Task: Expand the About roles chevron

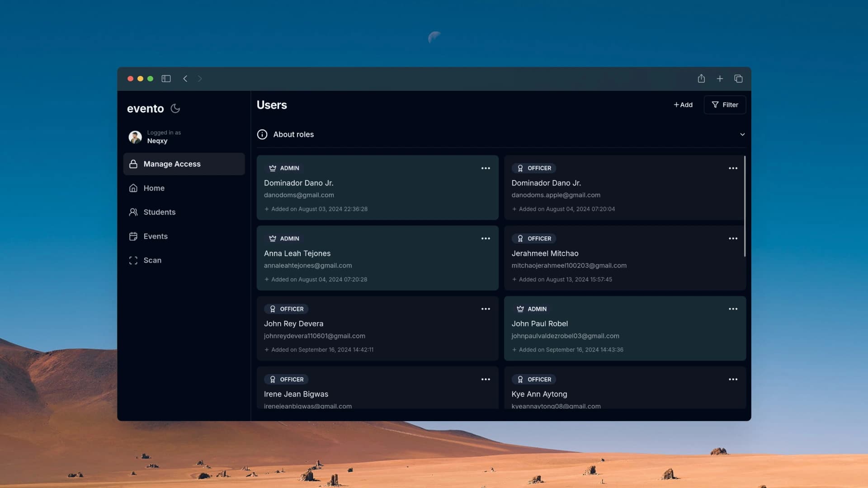Action: [742, 135]
